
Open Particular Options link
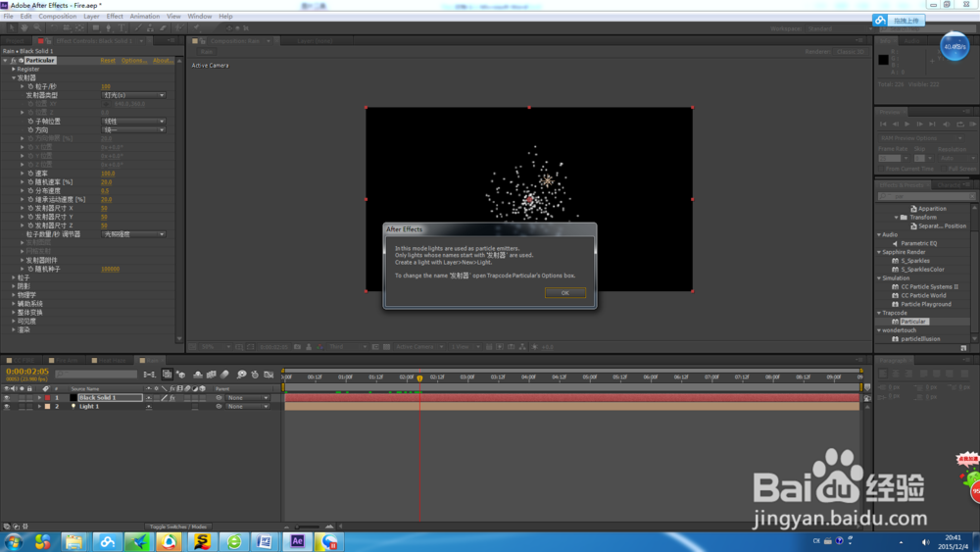pos(134,61)
